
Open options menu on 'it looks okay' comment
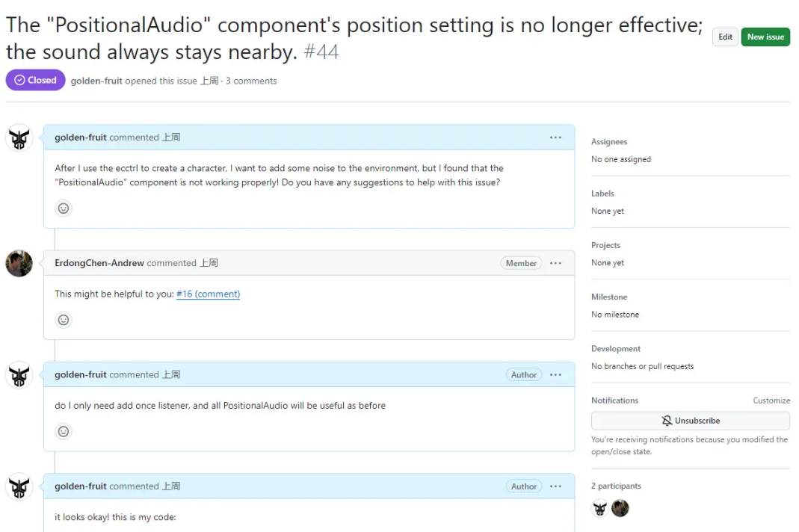555,486
